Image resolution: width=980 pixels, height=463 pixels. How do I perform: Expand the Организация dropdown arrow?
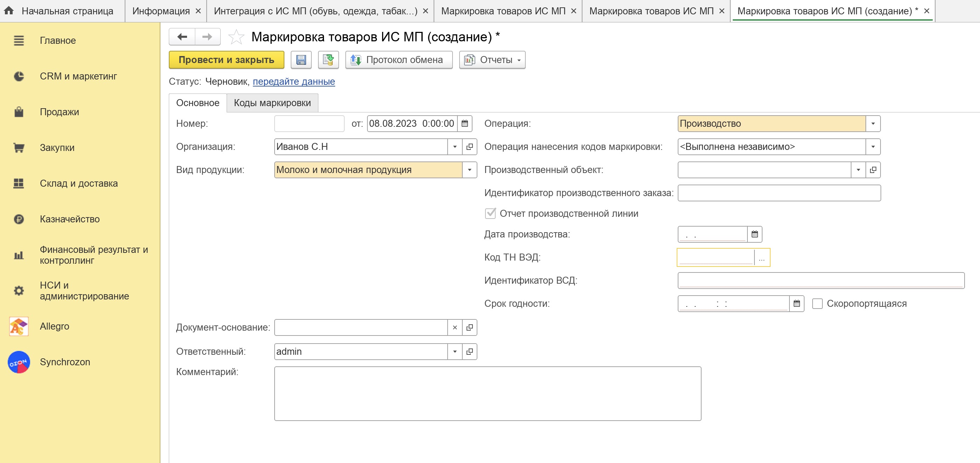pos(455,147)
